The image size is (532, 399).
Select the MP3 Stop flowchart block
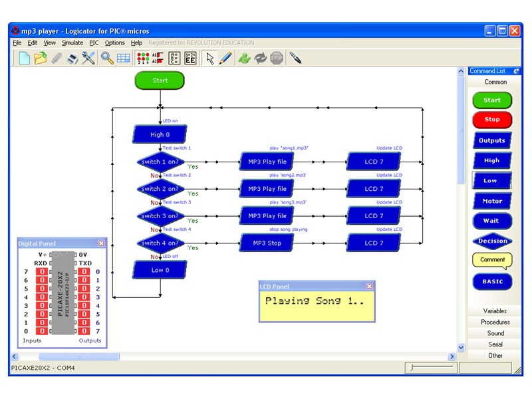(x=267, y=243)
